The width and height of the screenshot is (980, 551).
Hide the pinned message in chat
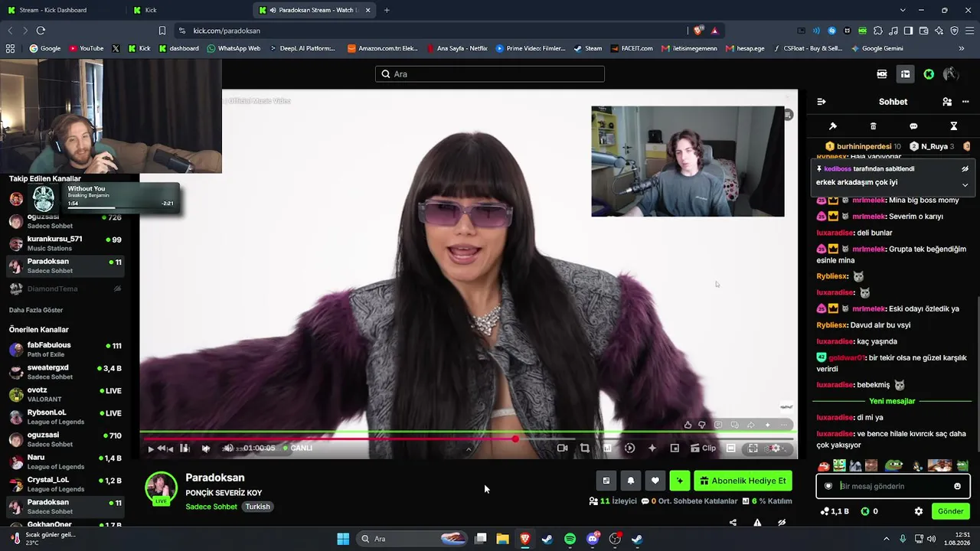pyautogui.click(x=965, y=168)
